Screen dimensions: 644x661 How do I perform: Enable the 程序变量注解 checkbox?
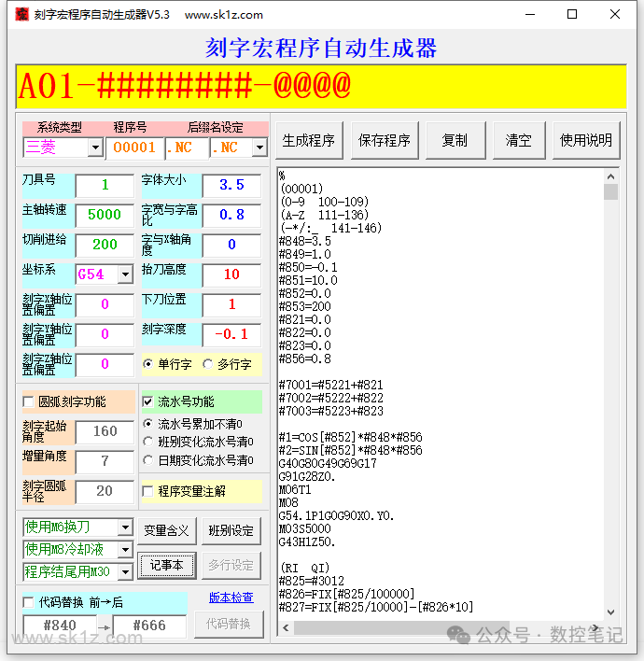147,491
